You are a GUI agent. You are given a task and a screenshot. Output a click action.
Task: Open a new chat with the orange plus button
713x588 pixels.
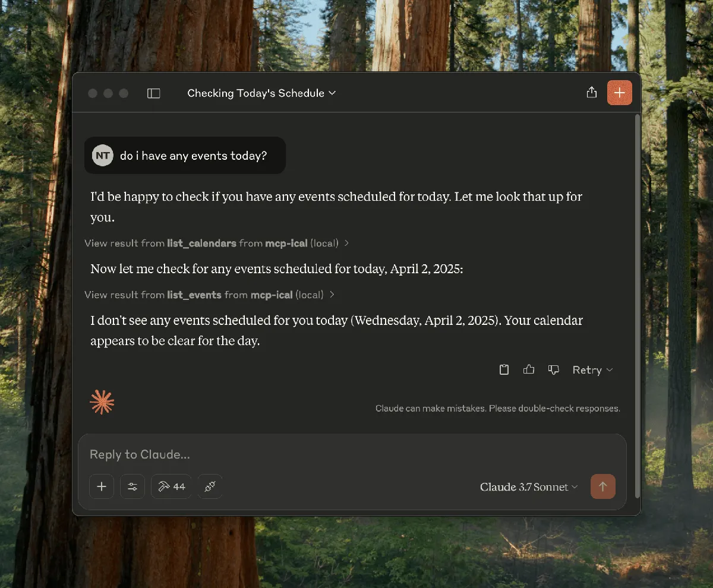coord(620,93)
